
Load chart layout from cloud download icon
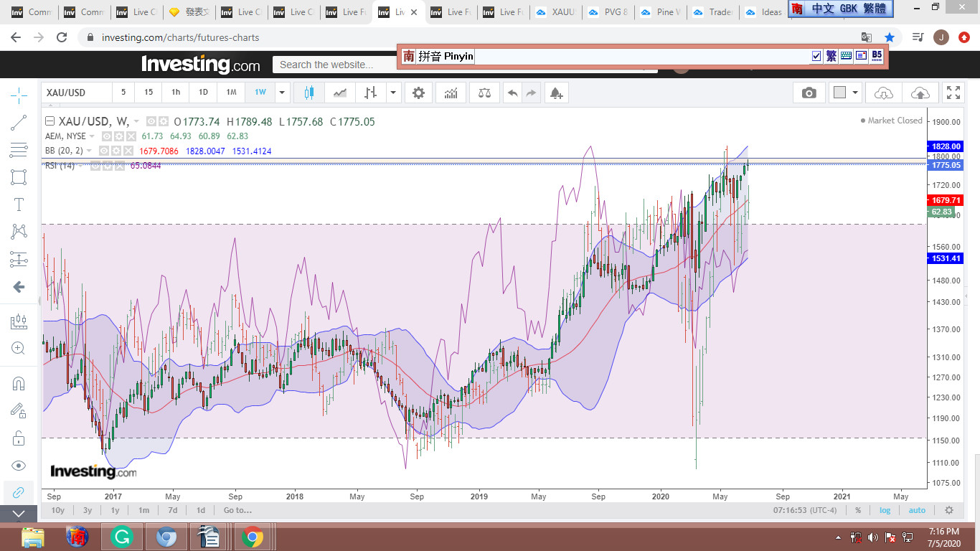[884, 93]
